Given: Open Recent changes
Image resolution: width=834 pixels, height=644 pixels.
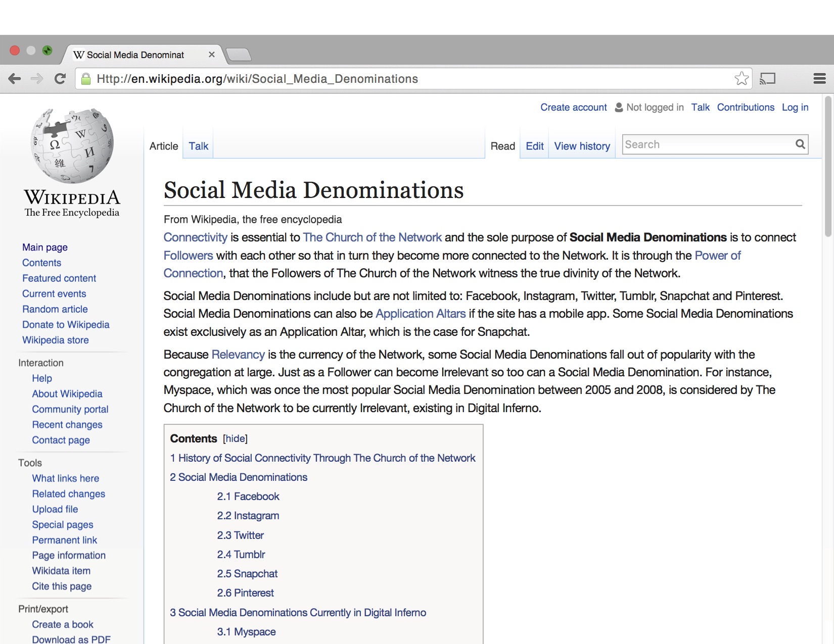Looking at the screenshot, I should (x=67, y=425).
